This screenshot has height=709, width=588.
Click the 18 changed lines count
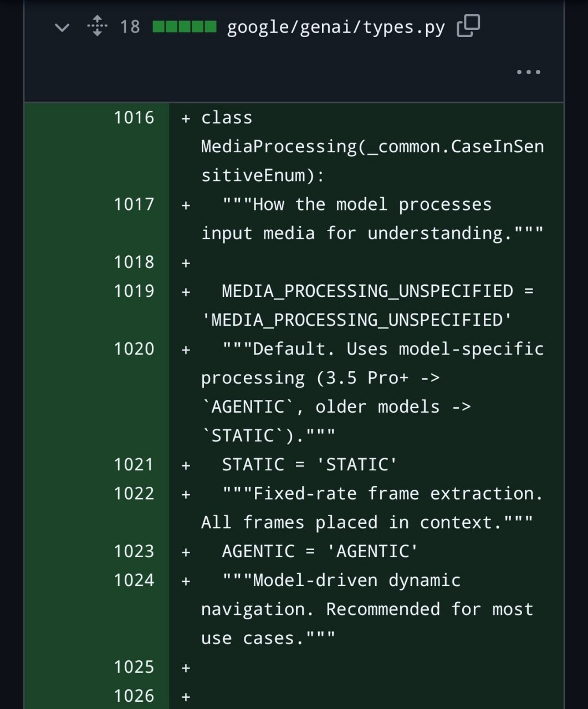(130, 27)
